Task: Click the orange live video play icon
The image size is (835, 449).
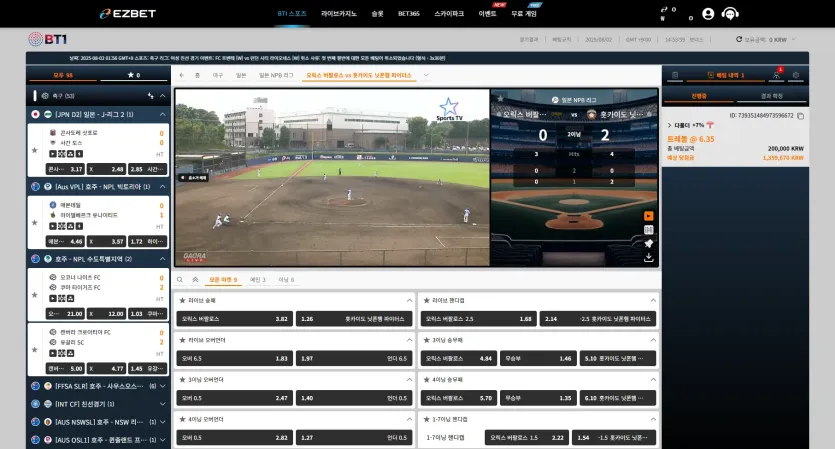Action: (x=648, y=216)
